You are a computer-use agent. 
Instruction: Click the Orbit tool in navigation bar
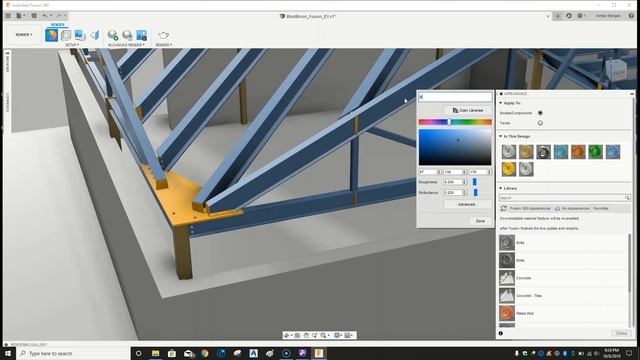(x=287, y=335)
